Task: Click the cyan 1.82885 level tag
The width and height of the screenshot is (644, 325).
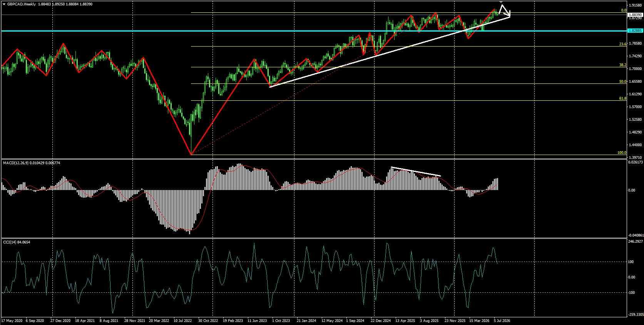Action: click(635, 30)
